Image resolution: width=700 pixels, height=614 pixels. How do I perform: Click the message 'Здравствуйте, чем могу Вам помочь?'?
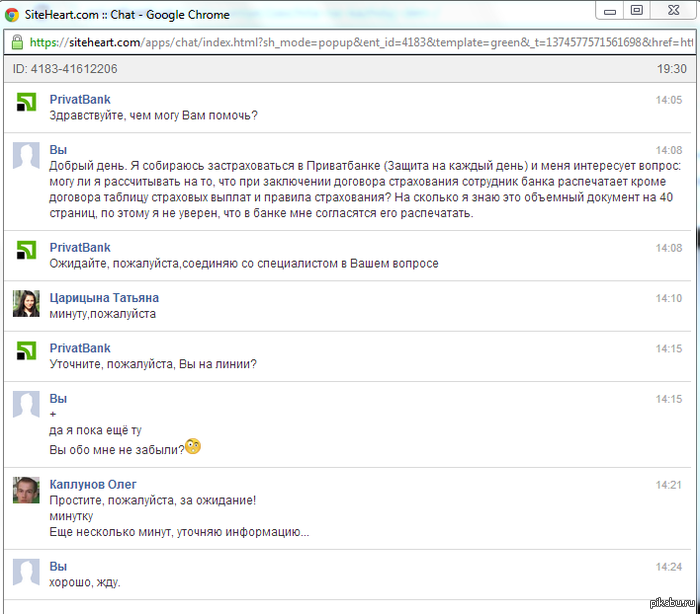point(154,116)
